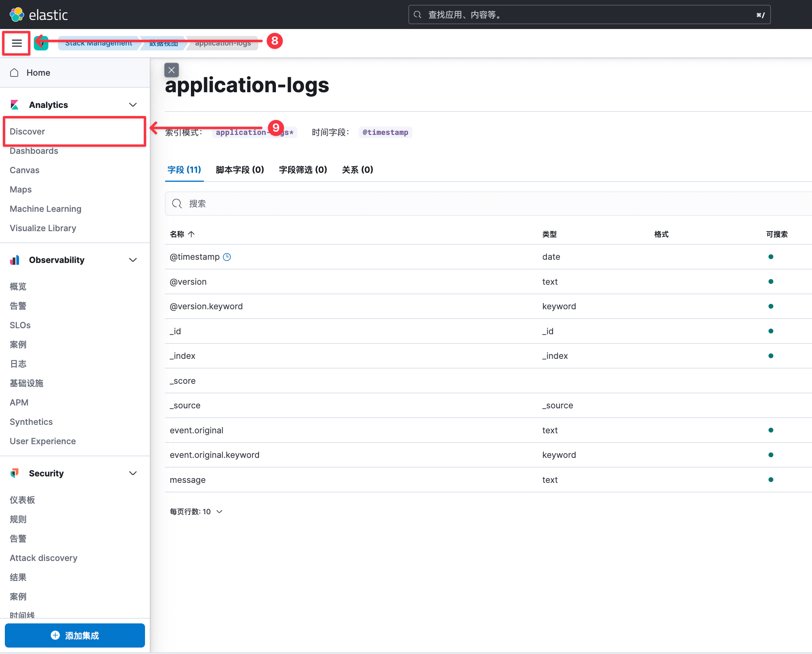Go to Home in the sidebar
Viewport: 812px width, 654px height.
pos(38,72)
